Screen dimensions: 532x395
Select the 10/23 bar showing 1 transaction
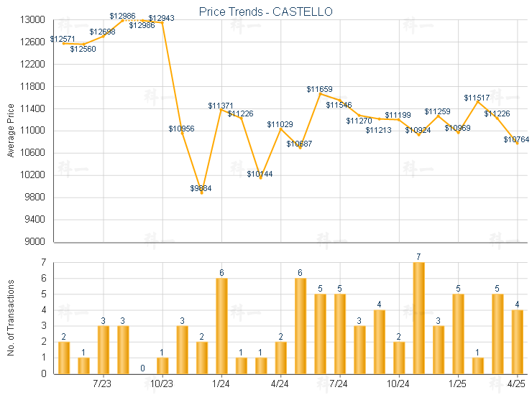coord(162,366)
